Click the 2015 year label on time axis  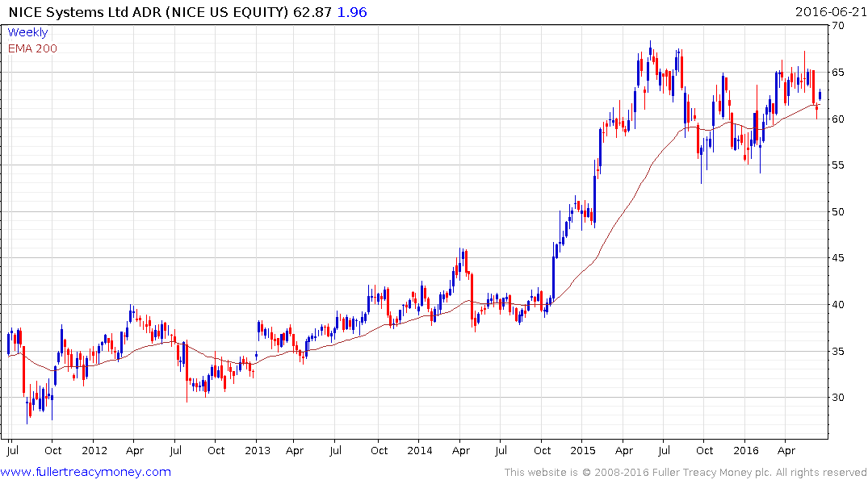(583, 450)
